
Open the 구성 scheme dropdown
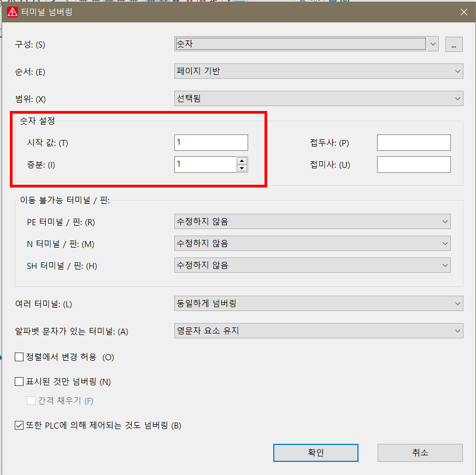click(306, 44)
